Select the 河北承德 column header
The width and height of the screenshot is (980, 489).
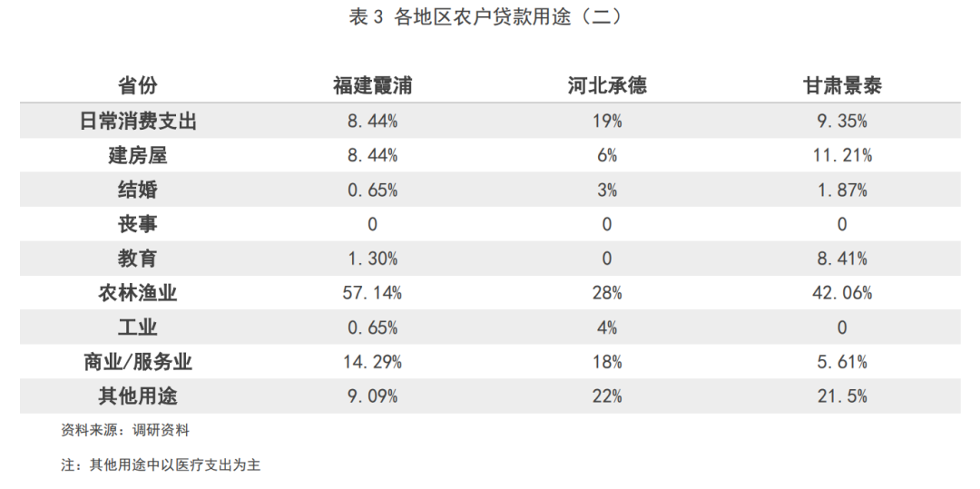coord(607,85)
